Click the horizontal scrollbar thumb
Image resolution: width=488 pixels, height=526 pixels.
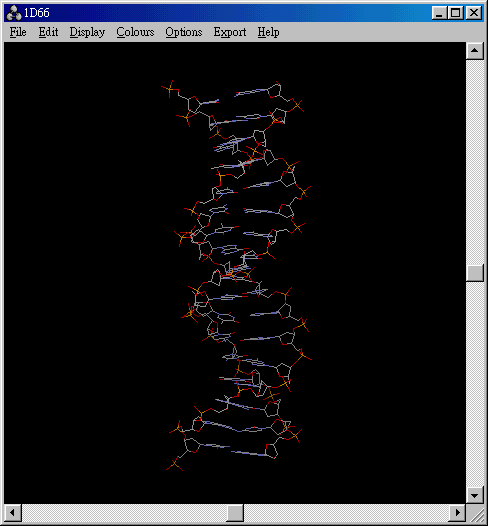pyautogui.click(x=235, y=513)
